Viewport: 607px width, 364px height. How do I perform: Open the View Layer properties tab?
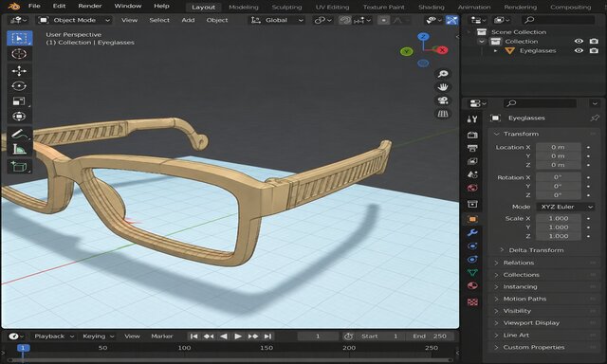pos(472,161)
